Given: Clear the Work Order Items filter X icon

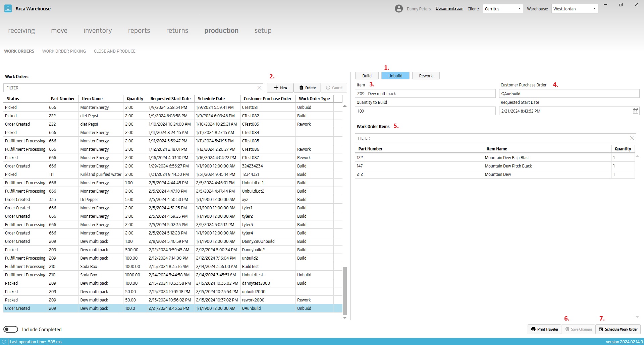Looking at the screenshot, I should [x=632, y=138].
